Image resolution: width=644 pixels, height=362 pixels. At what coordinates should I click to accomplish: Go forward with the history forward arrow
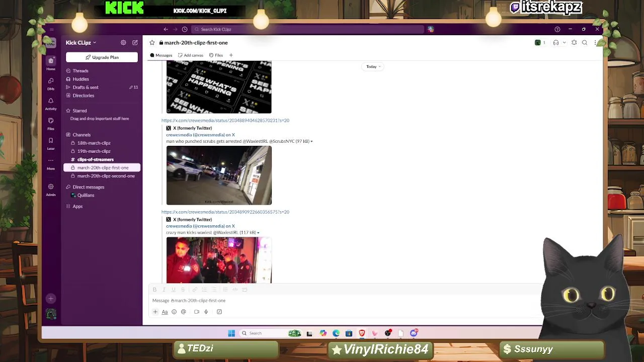(x=175, y=29)
